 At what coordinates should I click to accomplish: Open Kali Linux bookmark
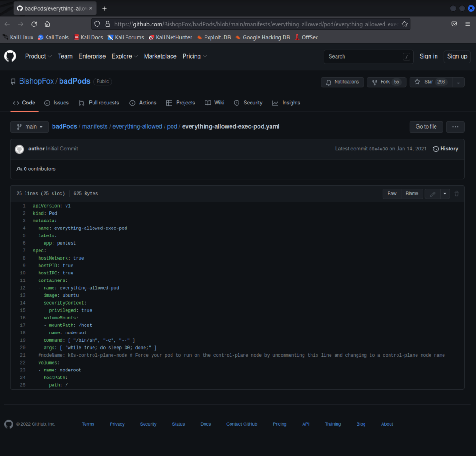click(x=18, y=37)
